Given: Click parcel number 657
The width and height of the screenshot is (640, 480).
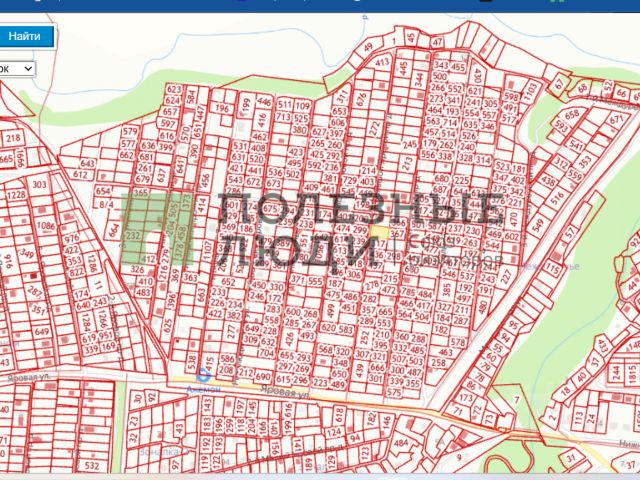Looking at the screenshot, I should pyautogui.click(x=170, y=112).
